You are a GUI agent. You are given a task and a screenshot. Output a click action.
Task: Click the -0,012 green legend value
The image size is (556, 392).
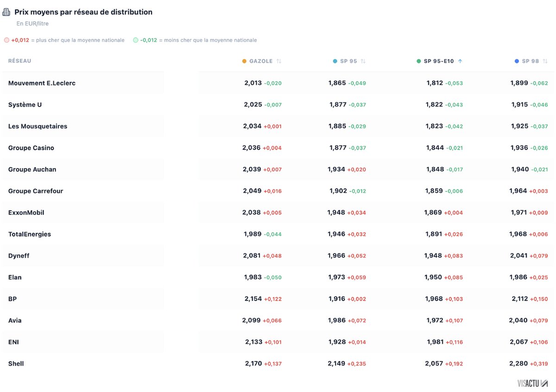coord(149,40)
